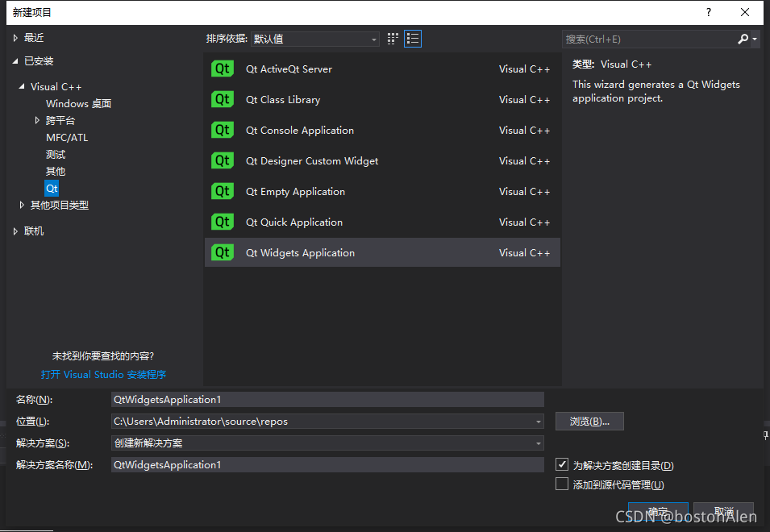Expand the 其他项目类型 node
Screen dimensions: 770x532
coord(22,206)
